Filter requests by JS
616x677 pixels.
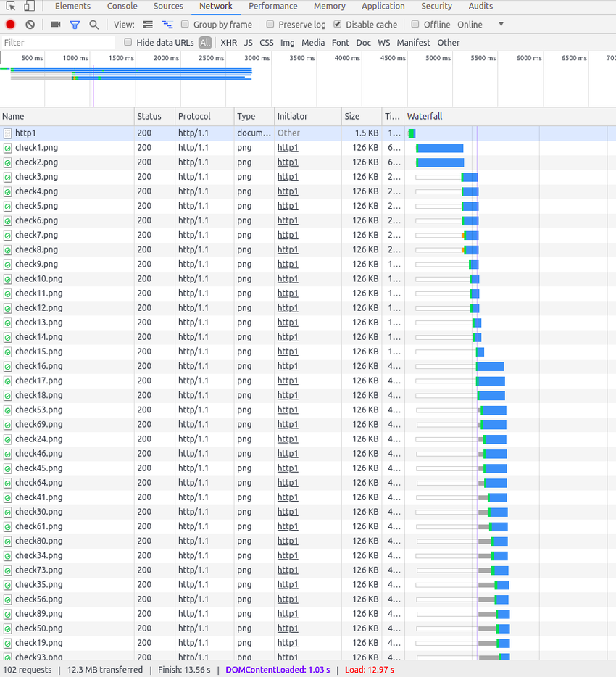tap(249, 43)
